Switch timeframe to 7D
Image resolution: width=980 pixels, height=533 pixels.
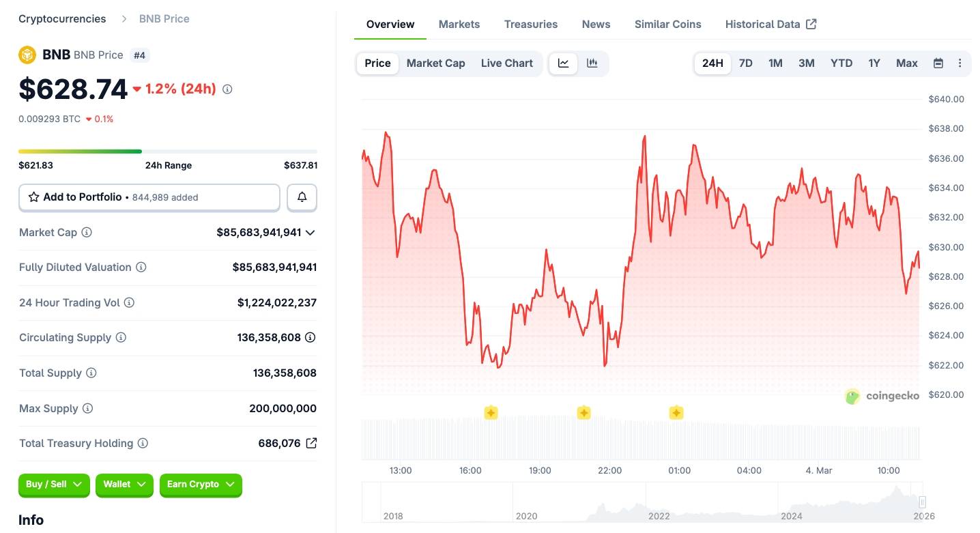[x=745, y=63]
